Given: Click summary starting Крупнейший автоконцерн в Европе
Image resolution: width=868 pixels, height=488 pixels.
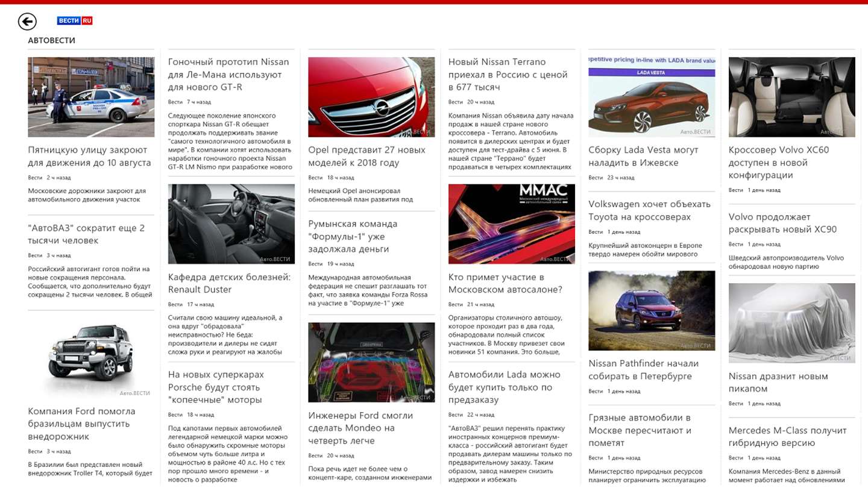Looking at the screenshot, I should pyautogui.click(x=646, y=249).
